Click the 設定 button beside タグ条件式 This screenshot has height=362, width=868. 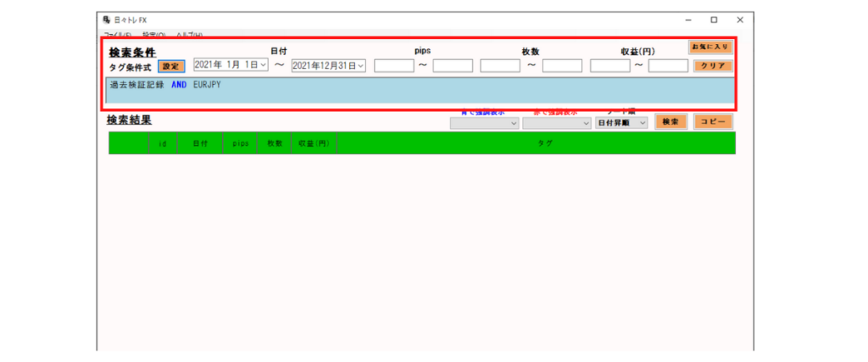[171, 66]
